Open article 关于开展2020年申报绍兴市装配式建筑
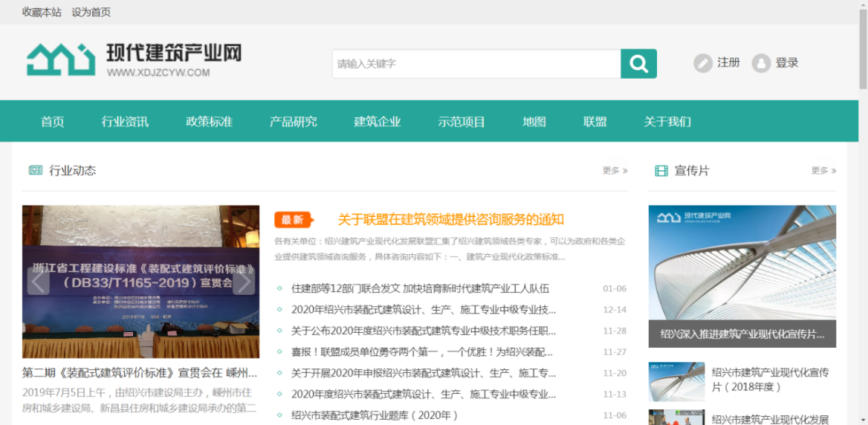The width and height of the screenshot is (868, 425). 424,373
